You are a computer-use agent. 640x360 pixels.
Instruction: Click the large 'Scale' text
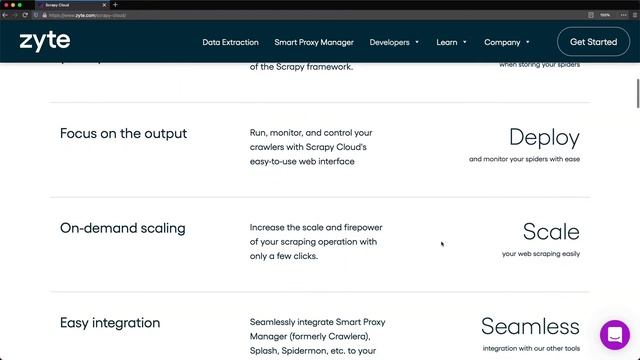pos(551,232)
